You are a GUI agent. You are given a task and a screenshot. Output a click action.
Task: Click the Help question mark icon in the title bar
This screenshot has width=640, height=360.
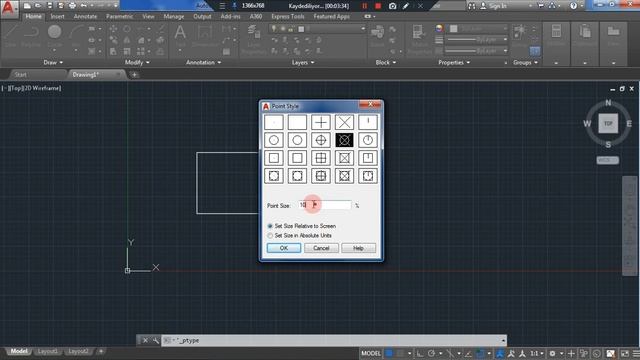[x=573, y=6]
